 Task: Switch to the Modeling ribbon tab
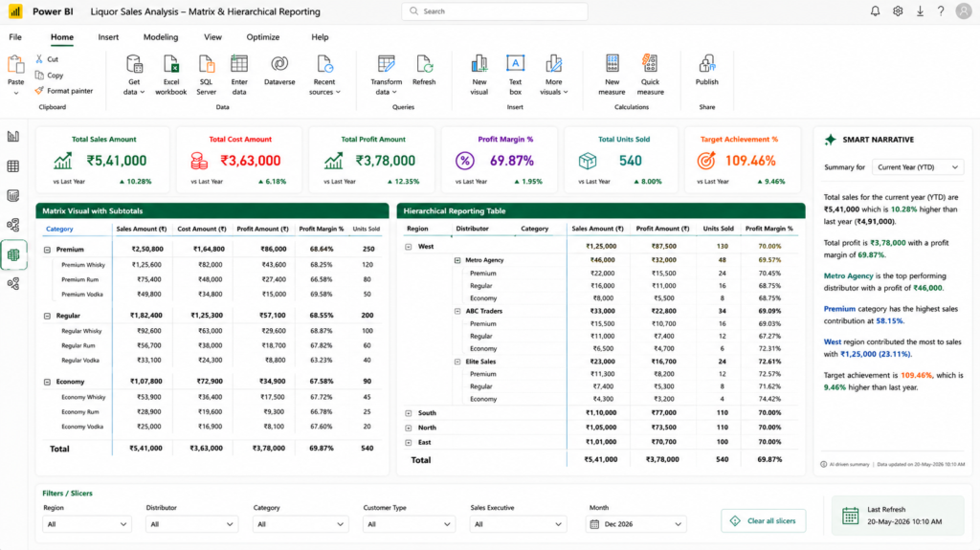pyautogui.click(x=161, y=37)
